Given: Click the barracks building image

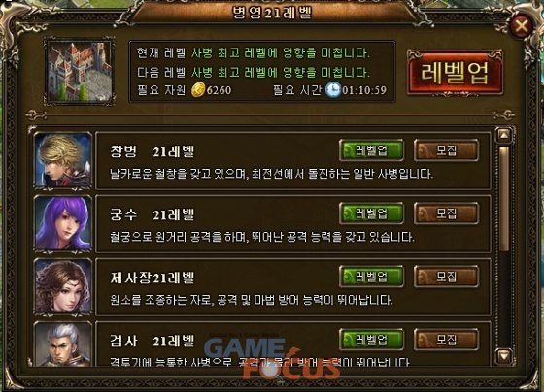Looking at the screenshot, I should coord(80,71).
